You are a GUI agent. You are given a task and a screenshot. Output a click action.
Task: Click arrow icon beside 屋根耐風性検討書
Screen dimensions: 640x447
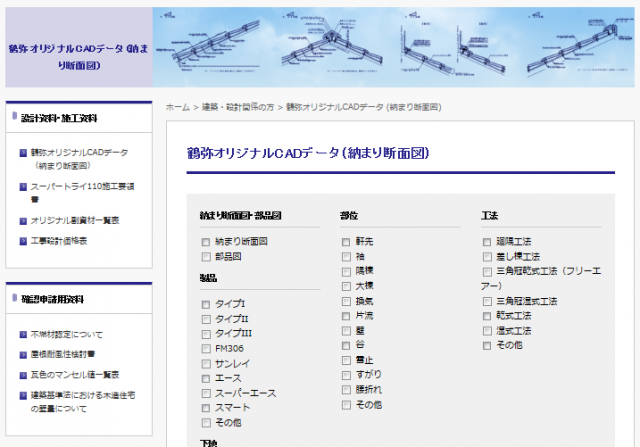tap(23, 355)
